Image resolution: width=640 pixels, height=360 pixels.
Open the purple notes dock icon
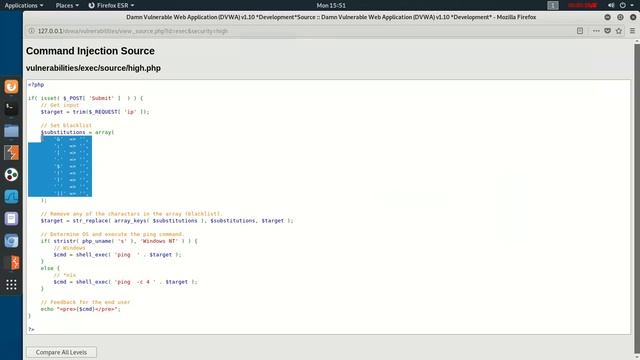11,219
